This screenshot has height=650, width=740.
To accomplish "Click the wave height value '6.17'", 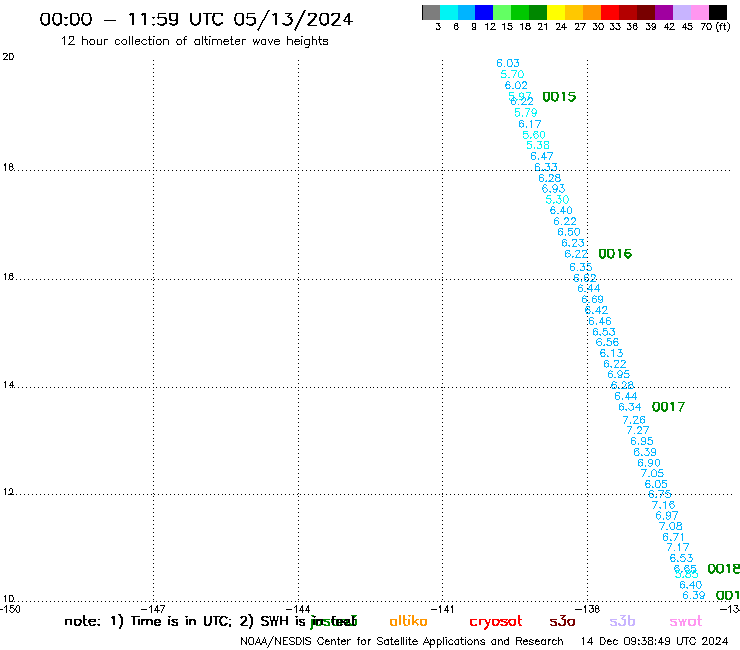I will click(x=530, y=124).
